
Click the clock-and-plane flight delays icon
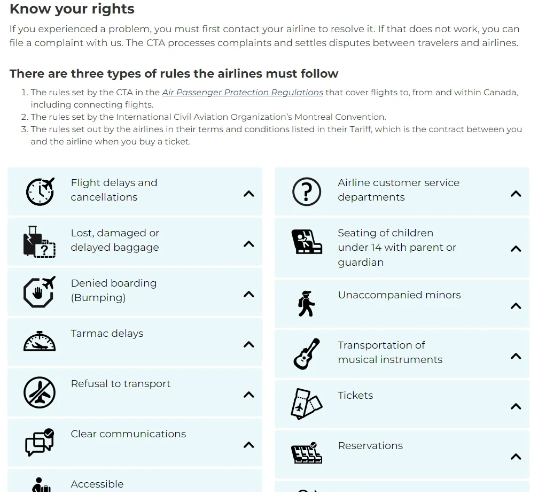pyautogui.click(x=40, y=191)
